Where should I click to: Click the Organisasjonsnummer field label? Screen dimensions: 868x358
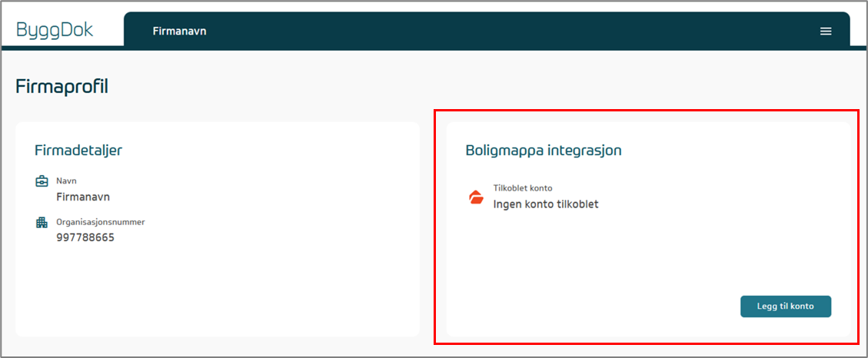coord(101,222)
